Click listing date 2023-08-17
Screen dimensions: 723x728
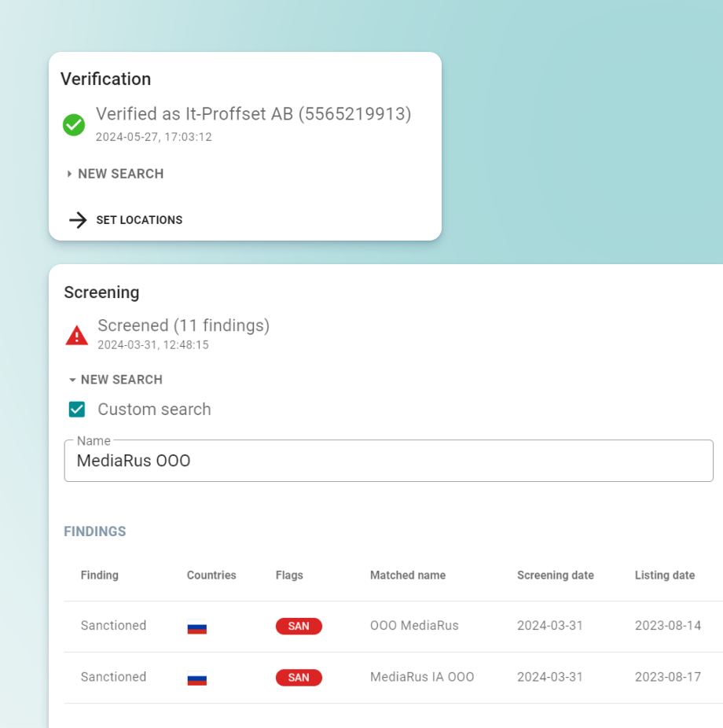pos(668,678)
